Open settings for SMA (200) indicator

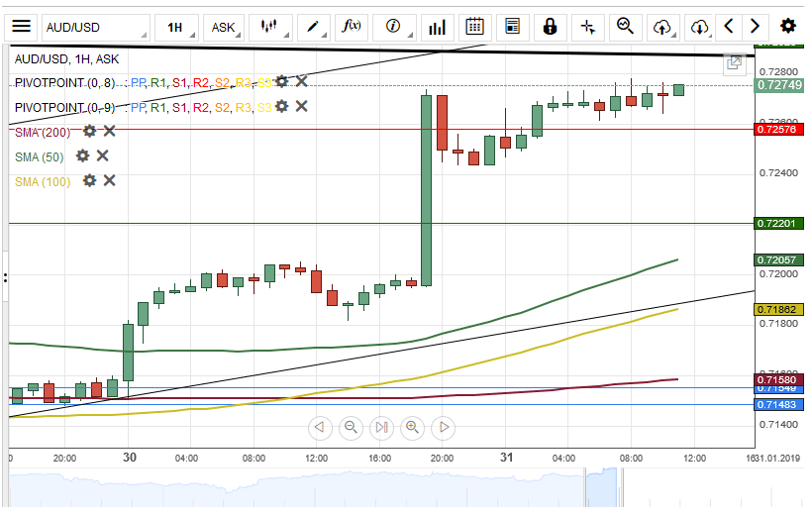pyautogui.click(x=90, y=131)
